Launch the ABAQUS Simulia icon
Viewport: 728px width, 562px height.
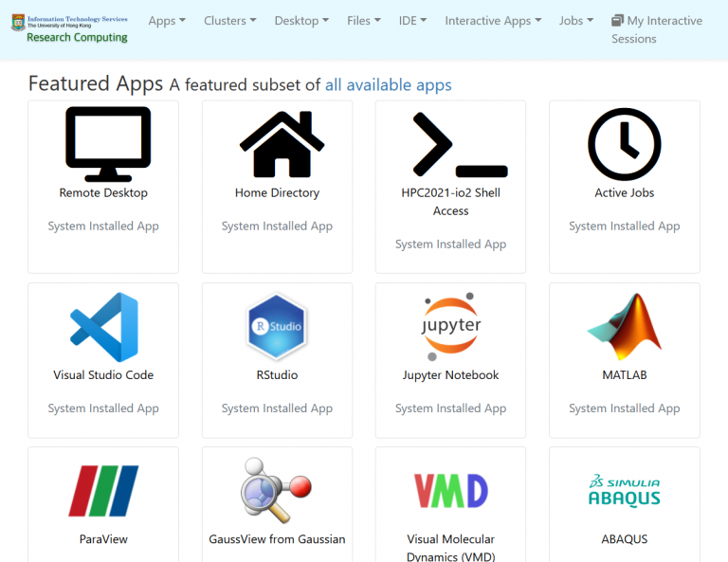(624, 491)
